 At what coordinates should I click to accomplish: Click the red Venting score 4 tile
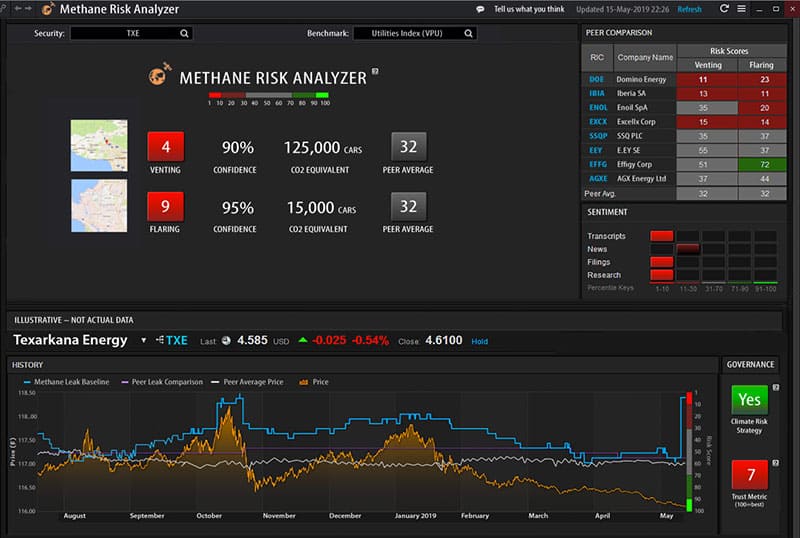click(x=165, y=146)
